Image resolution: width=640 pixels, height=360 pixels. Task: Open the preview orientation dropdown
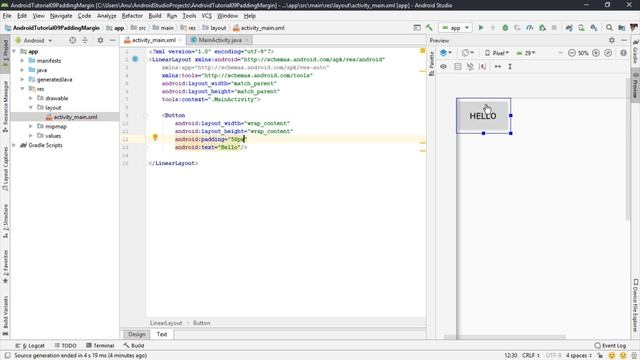pos(468,53)
